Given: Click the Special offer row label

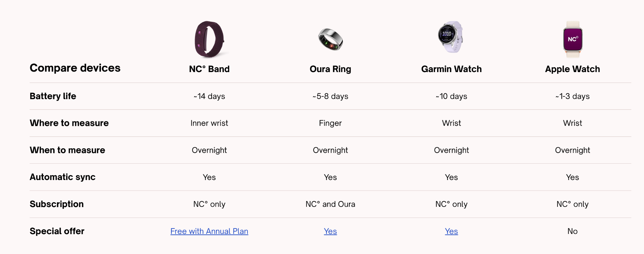Looking at the screenshot, I should [x=57, y=231].
